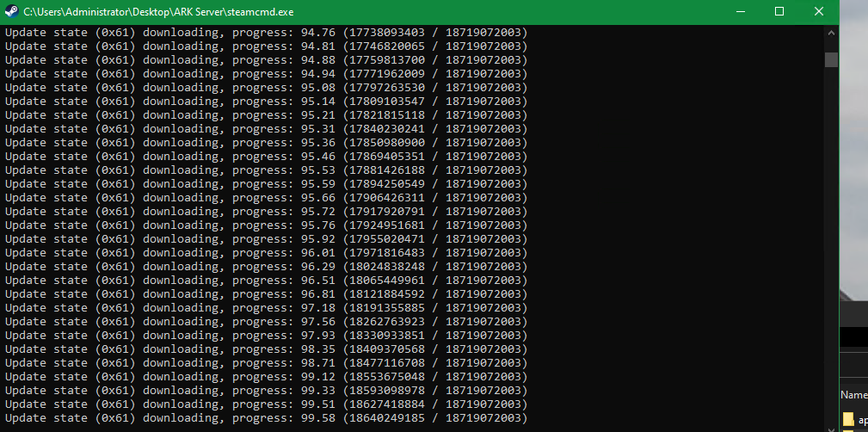Click the desktop wallpaper right of console
Viewport: 868px width, 432px height.
tap(853, 172)
